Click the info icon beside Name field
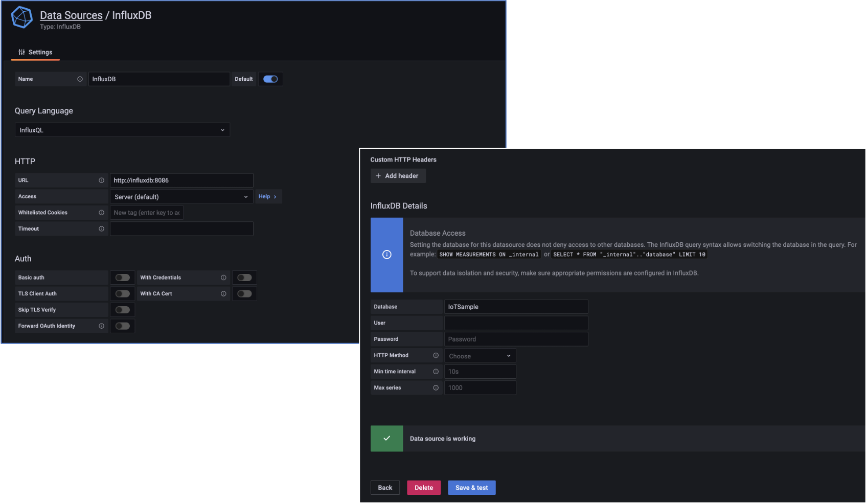Screen dimensions: 867x504 (x=80, y=79)
